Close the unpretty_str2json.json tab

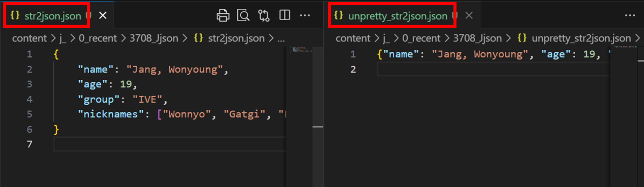[x=469, y=16]
